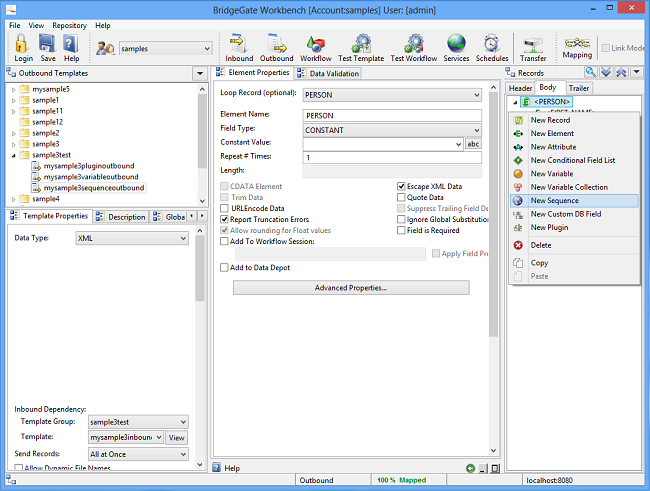
Task: Click the abc button beside Constant Value
Action: coord(473,144)
